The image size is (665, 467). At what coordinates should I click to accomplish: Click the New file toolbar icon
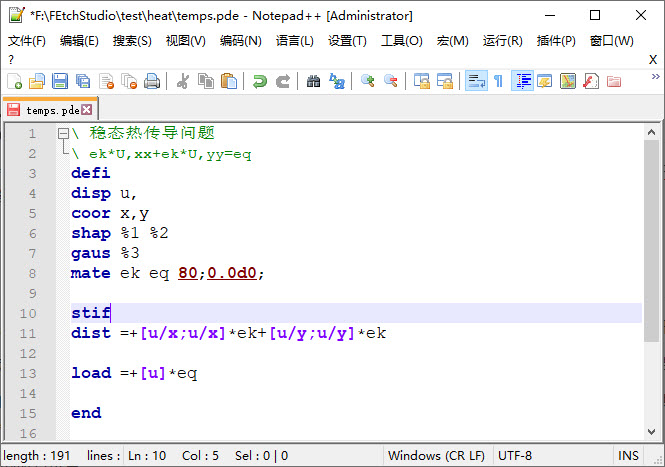click(15, 81)
